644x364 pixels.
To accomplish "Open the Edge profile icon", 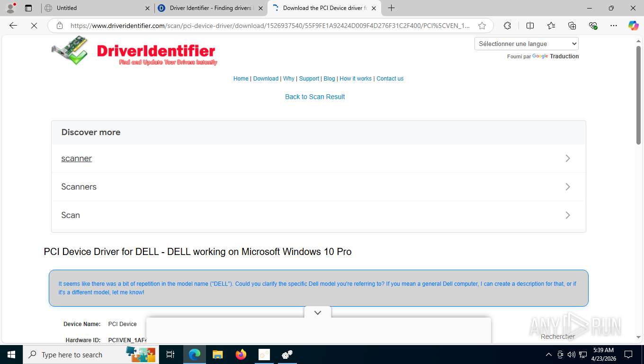I will point(10,8).
